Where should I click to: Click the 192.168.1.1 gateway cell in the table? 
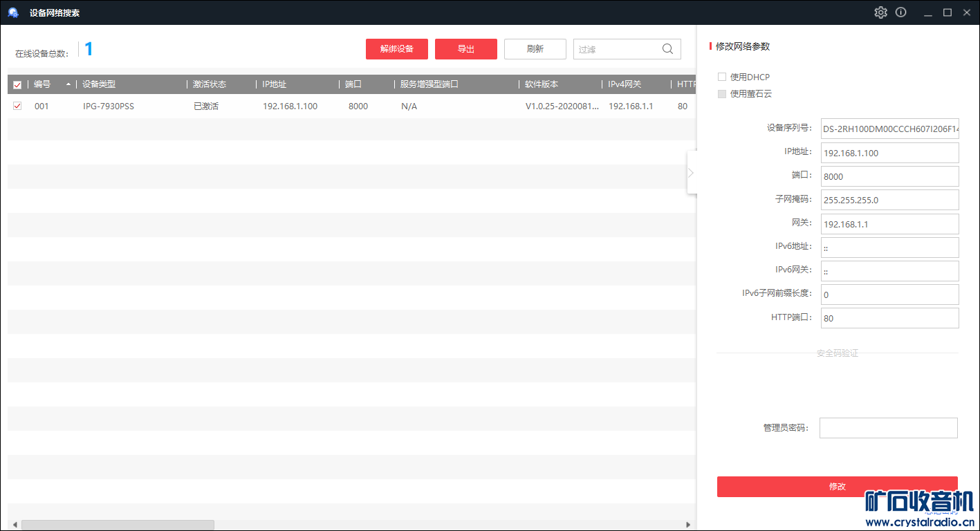click(631, 106)
